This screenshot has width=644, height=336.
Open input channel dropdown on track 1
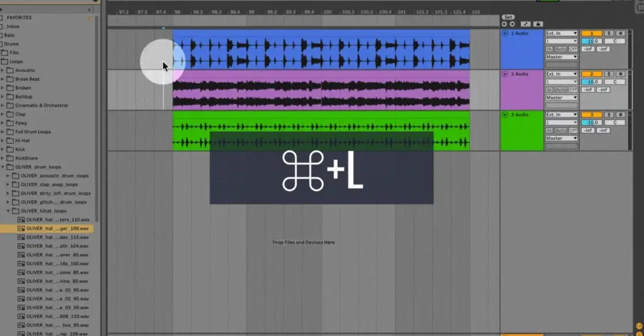tap(562, 41)
